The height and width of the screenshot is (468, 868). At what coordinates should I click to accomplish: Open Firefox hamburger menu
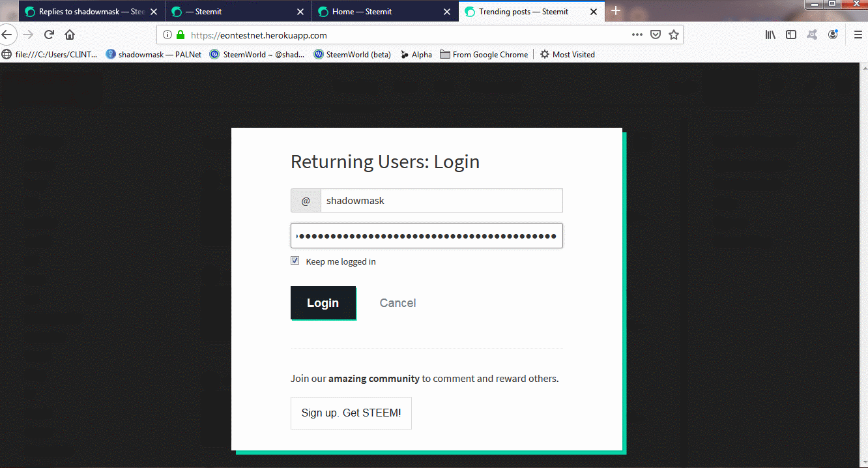click(x=858, y=35)
